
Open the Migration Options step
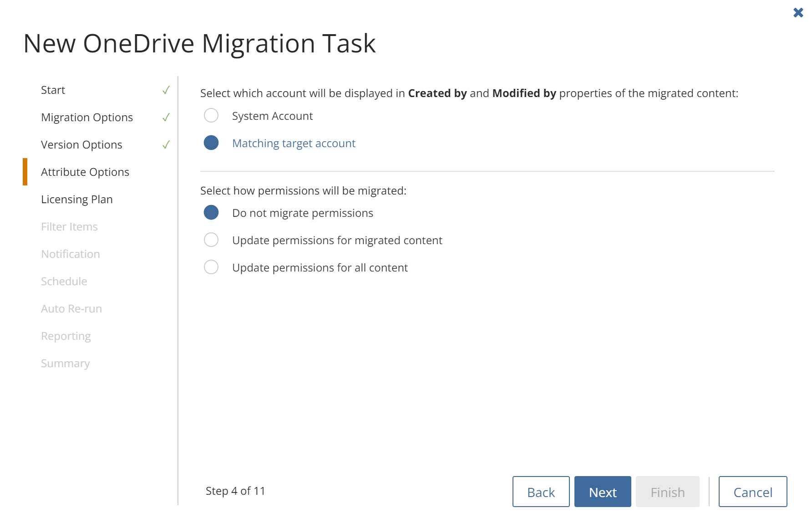click(87, 117)
